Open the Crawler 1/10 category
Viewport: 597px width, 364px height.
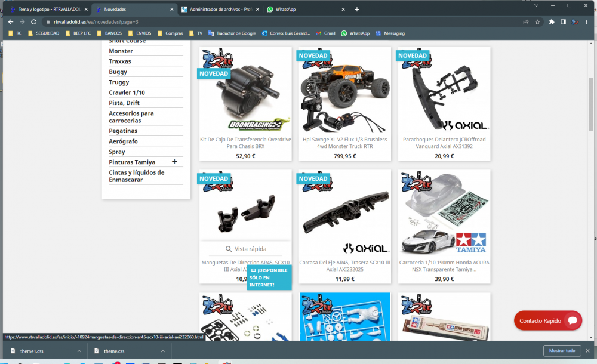pyautogui.click(x=125, y=92)
